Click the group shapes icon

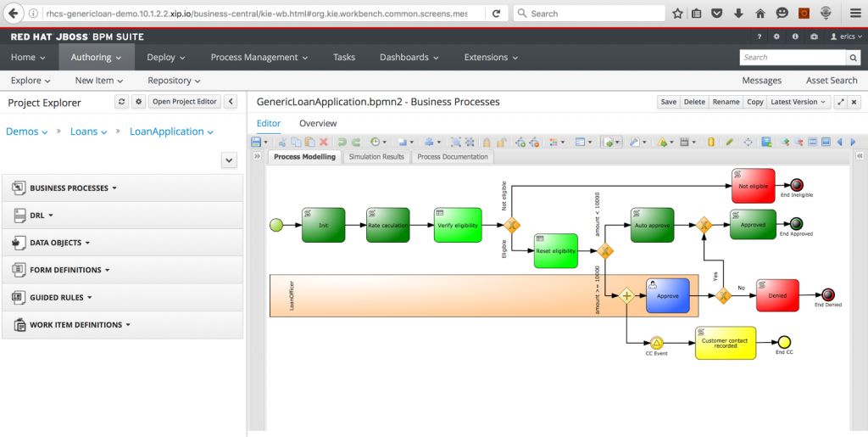point(455,143)
